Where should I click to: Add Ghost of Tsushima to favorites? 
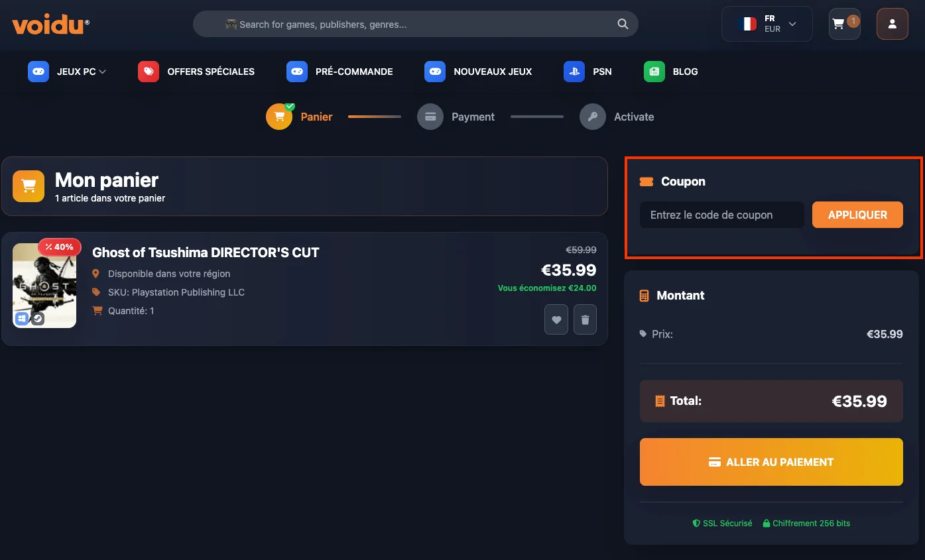tap(556, 319)
